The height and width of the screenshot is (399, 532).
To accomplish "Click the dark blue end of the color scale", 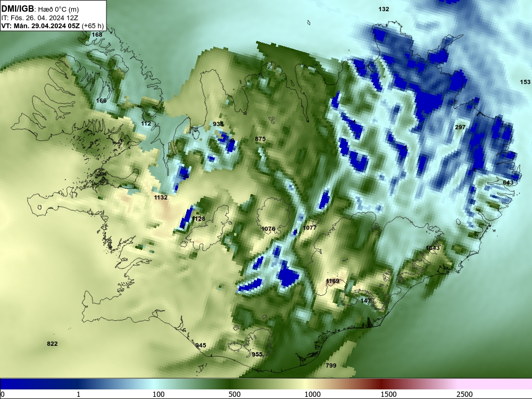I will 14,384.
